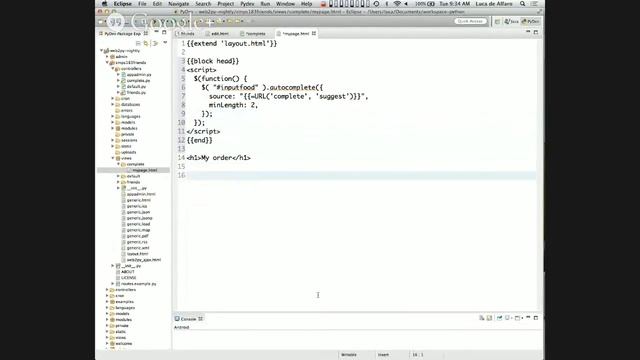640x360 pixels.
Task: Open the Eclipse application menu
Action: [x=122, y=4]
